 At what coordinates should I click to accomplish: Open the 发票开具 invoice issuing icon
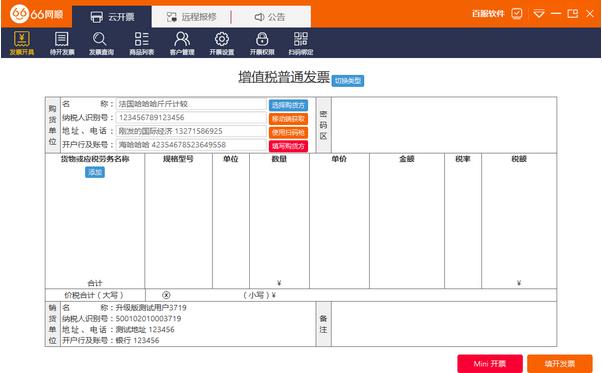coord(22,43)
